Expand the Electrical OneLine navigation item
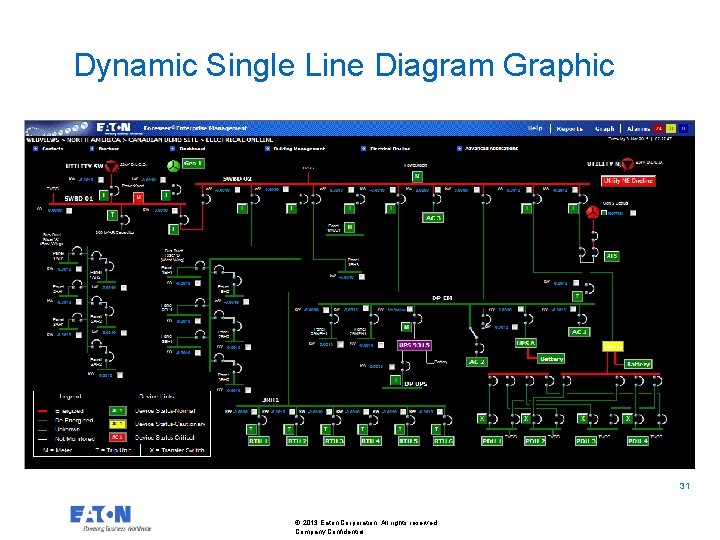 pos(364,148)
